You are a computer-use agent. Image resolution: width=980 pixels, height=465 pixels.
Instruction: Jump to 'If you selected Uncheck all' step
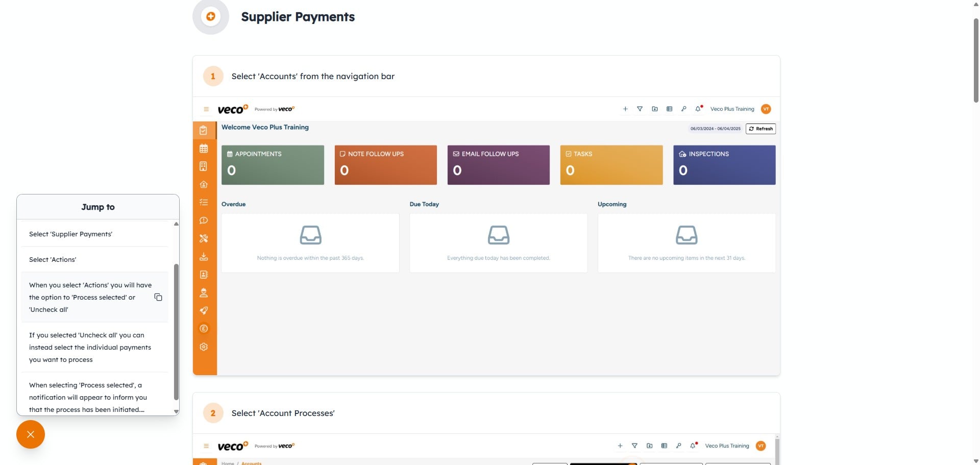[x=90, y=348]
